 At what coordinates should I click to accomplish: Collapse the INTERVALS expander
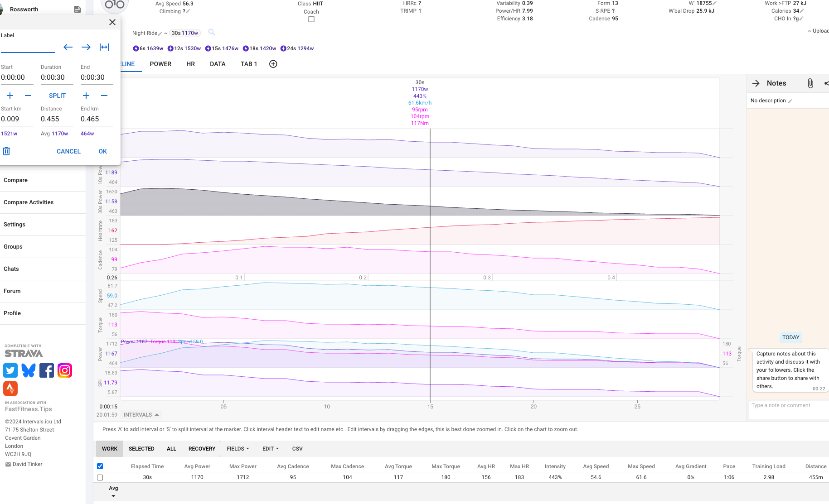[141, 415]
